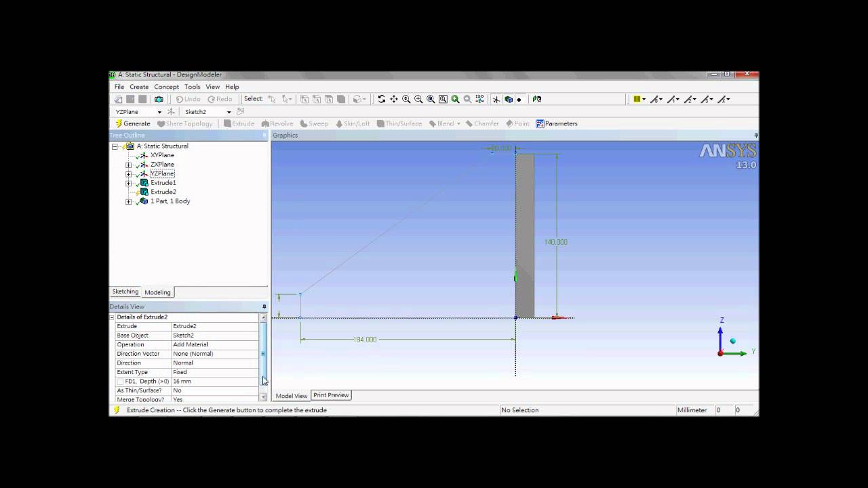Screen dimensions: 868x488
Task: Click the Operation Add Material field
Action: pos(215,344)
